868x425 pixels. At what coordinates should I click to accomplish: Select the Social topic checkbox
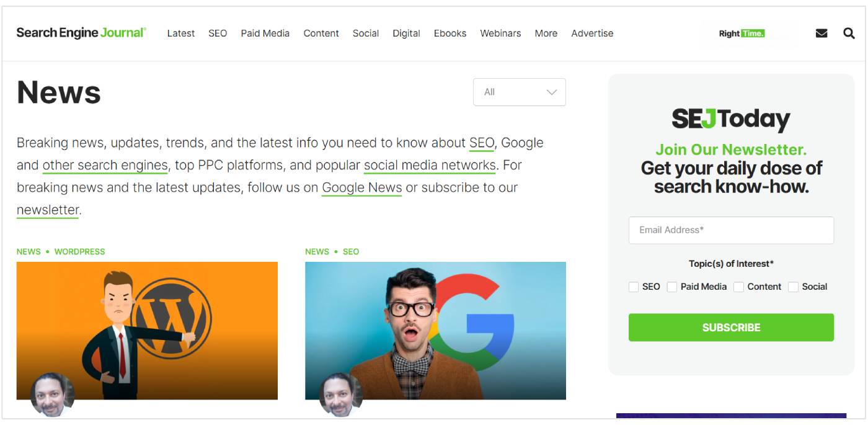tap(793, 287)
